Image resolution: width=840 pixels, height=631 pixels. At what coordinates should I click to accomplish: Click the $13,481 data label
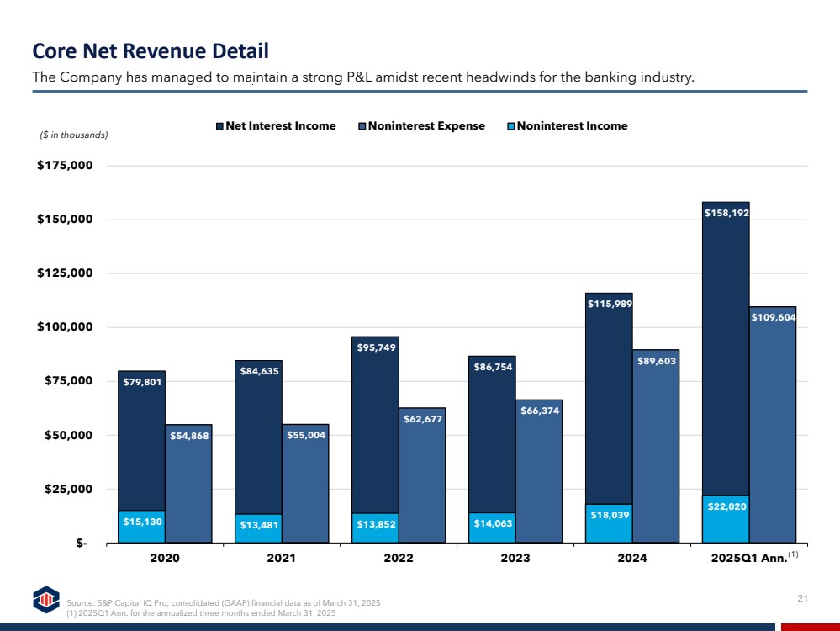pyautogui.click(x=259, y=525)
